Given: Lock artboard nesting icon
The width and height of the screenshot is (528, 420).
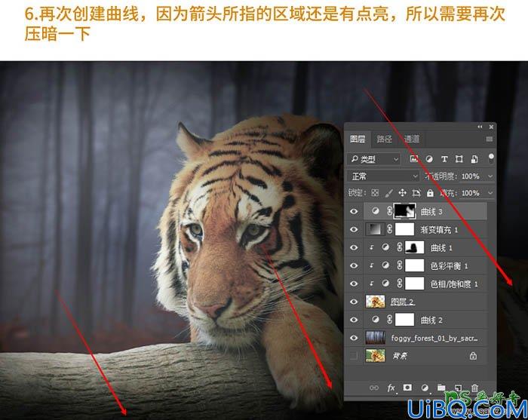Looking at the screenshot, I should coord(416,193).
